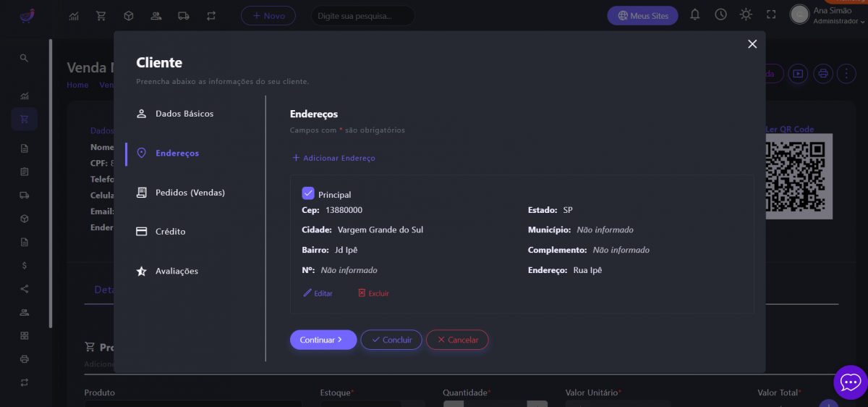Select the Crédito section
This screenshot has height=407, width=868.
pos(170,232)
